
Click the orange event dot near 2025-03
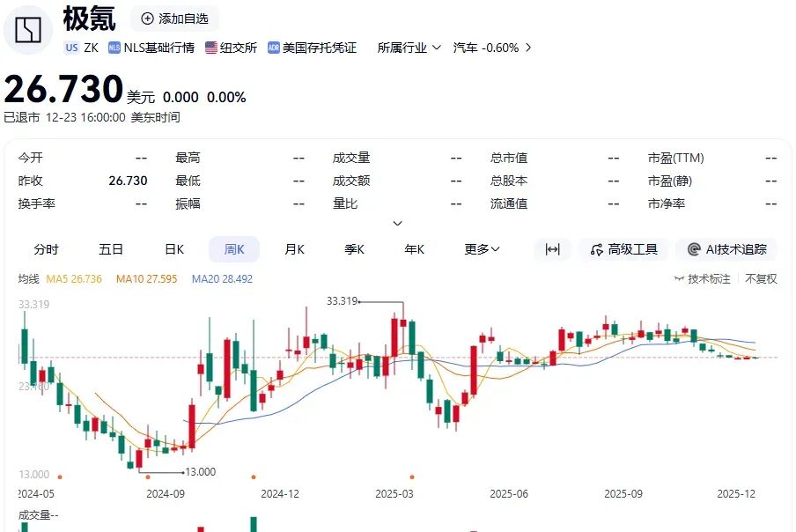coord(412,477)
